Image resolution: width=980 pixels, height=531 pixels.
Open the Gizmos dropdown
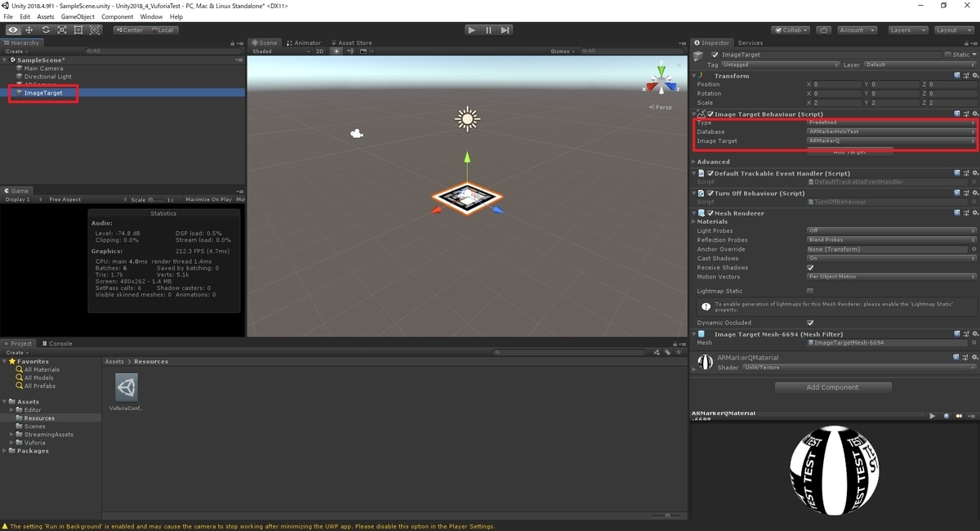pos(563,51)
